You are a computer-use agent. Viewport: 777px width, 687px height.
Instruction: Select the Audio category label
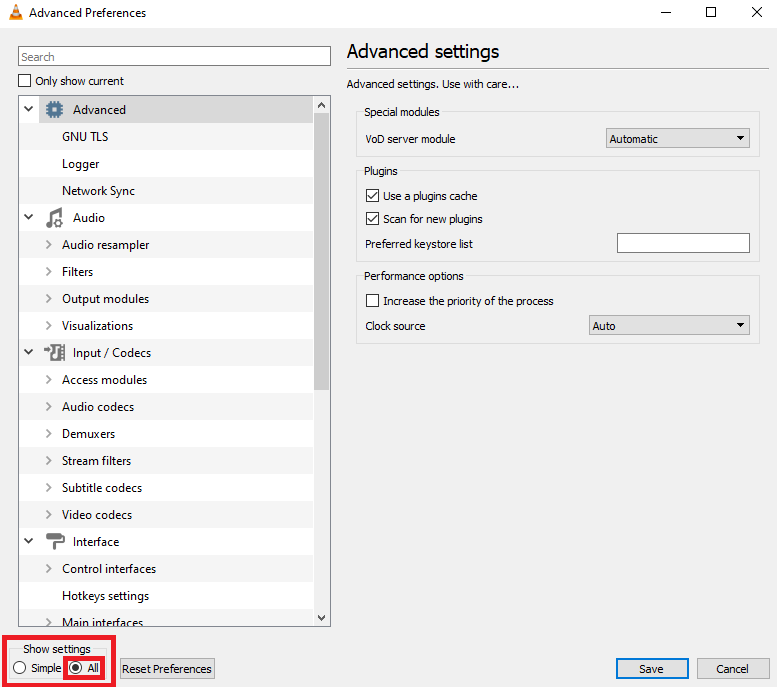(89, 218)
